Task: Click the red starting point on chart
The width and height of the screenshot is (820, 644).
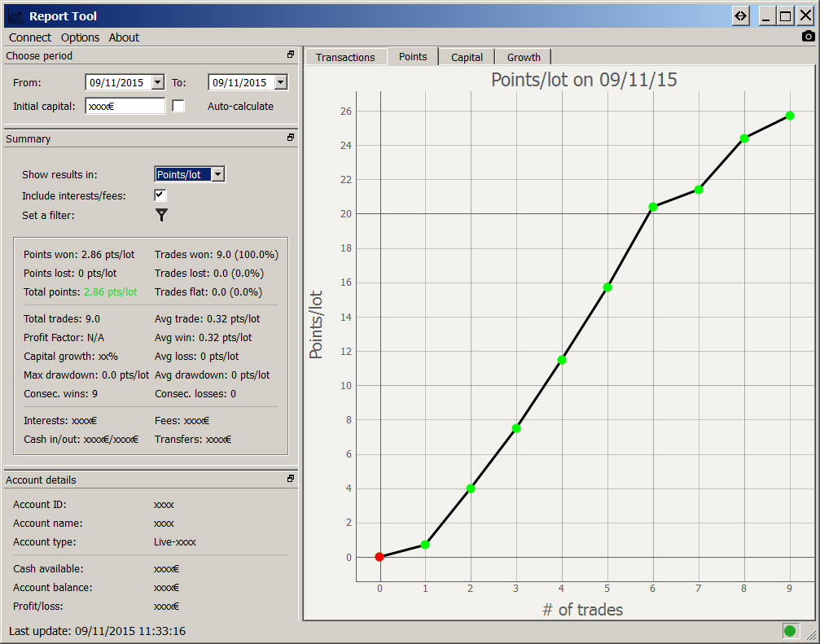Action: click(x=379, y=557)
